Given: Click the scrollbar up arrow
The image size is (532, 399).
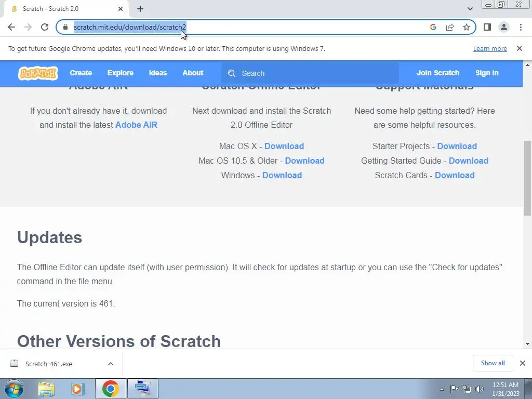Looking at the screenshot, I should click(527, 65).
